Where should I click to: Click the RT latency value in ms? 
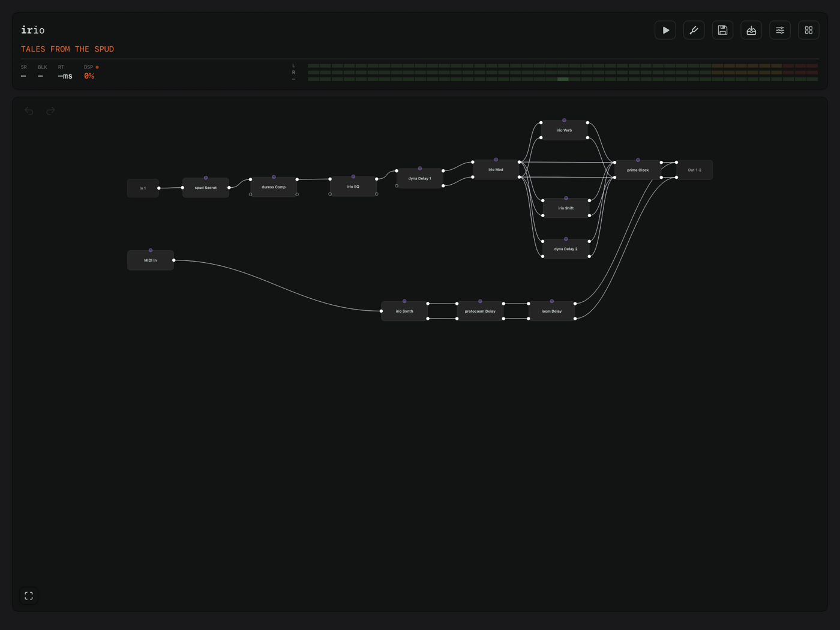tap(65, 76)
